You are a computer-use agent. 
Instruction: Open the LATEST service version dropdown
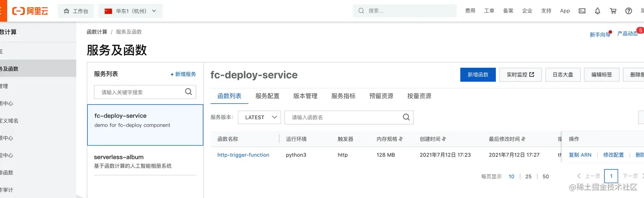pos(259,117)
